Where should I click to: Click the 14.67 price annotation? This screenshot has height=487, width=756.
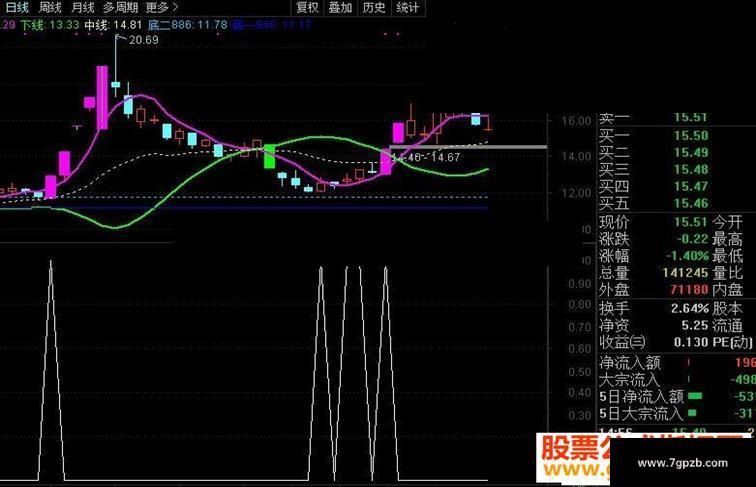(x=446, y=157)
